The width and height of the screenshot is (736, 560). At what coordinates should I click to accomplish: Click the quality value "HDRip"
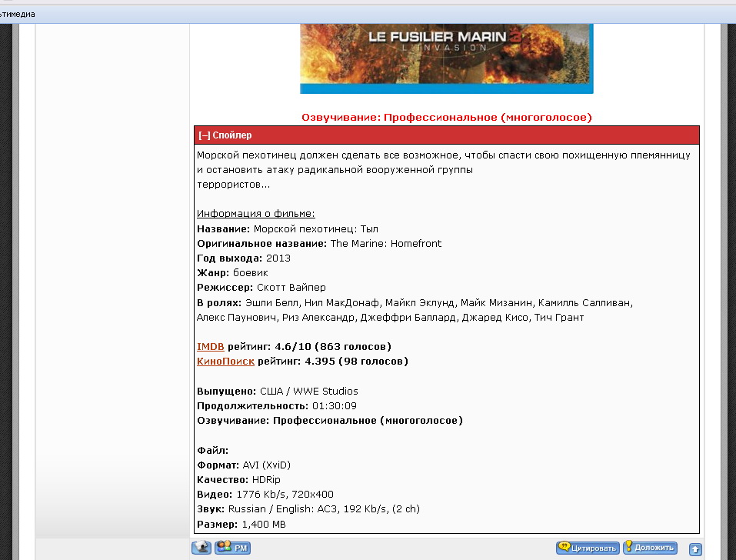click(266, 480)
